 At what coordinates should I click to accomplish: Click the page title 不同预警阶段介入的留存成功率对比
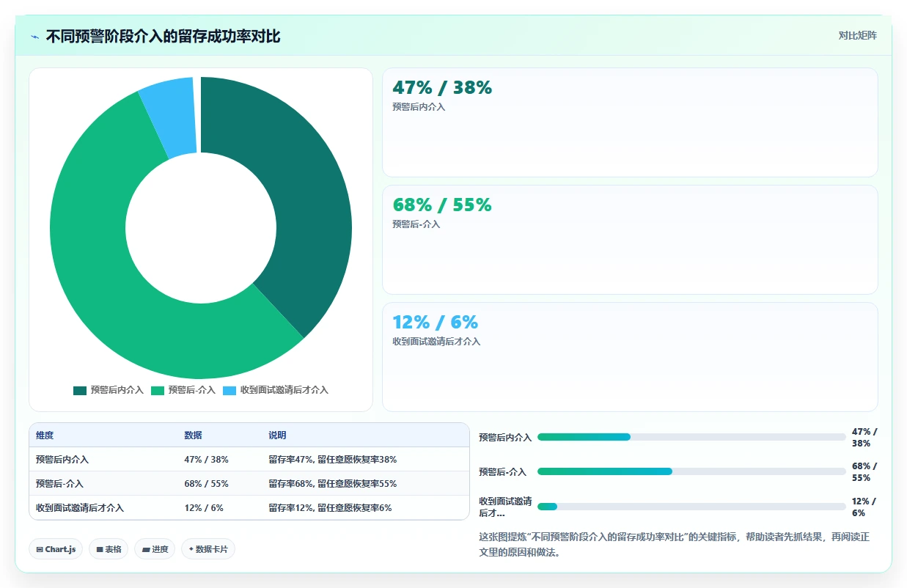164,37
